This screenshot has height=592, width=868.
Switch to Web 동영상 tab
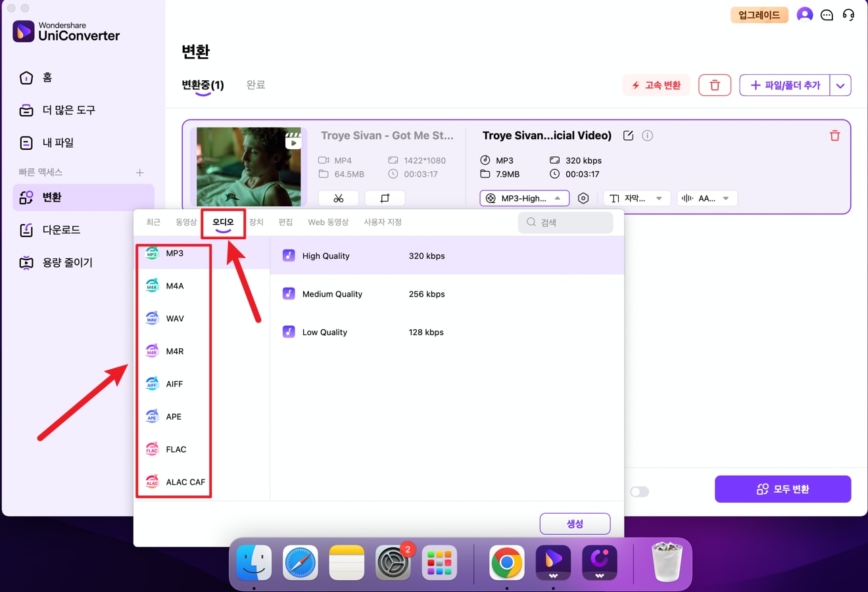pos(328,222)
